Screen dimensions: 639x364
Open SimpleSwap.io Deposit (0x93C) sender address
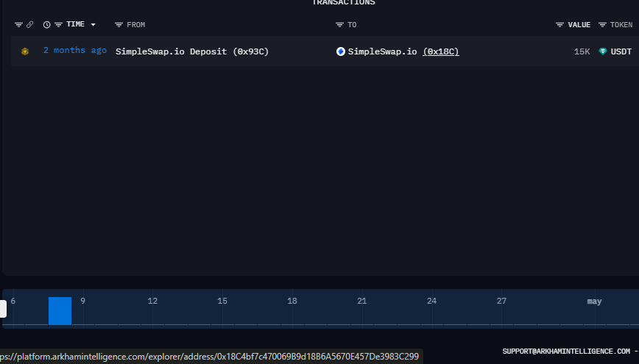[192, 51]
